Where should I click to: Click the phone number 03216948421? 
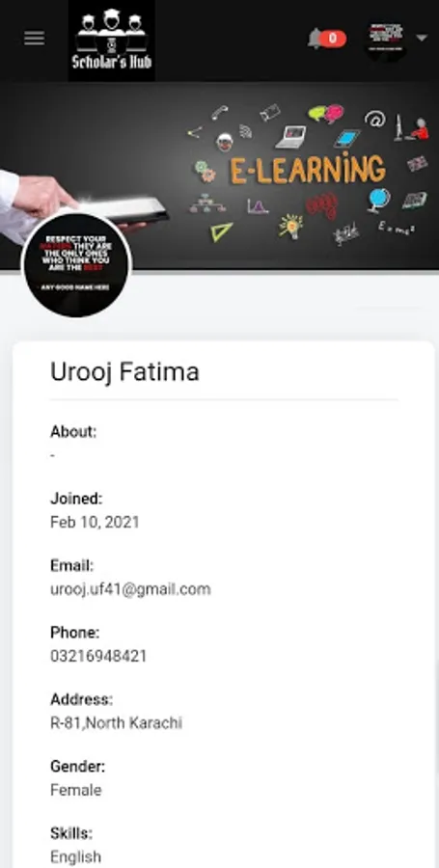point(98,656)
